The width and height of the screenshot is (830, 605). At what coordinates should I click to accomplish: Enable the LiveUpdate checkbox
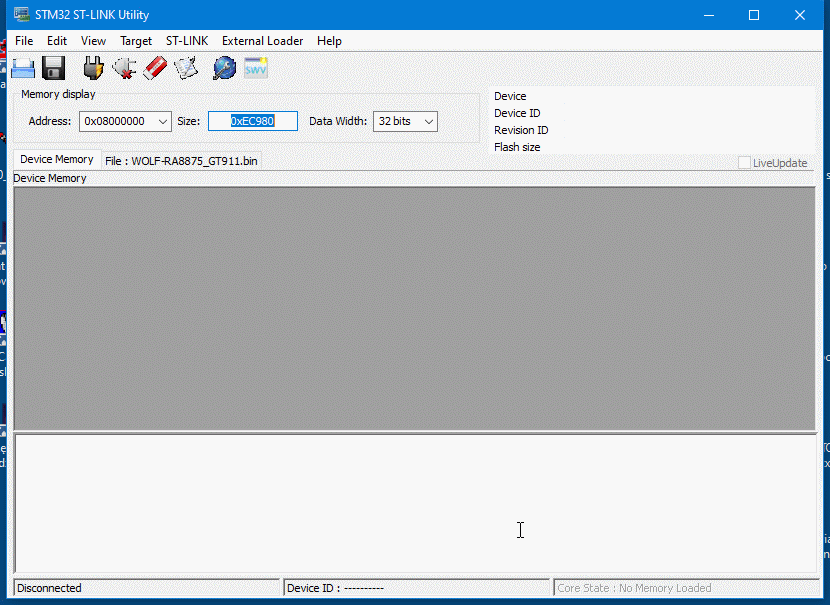(745, 163)
